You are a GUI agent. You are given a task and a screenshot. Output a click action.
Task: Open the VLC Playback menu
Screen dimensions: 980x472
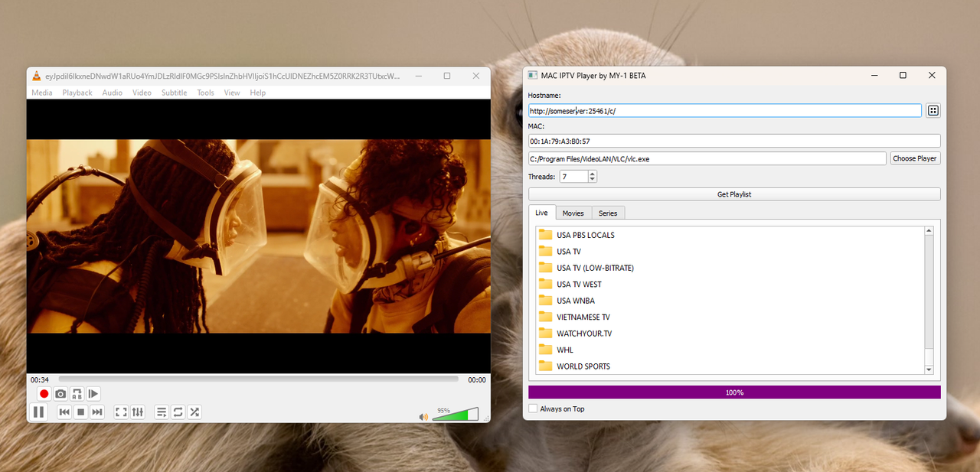tap(77, 93)
